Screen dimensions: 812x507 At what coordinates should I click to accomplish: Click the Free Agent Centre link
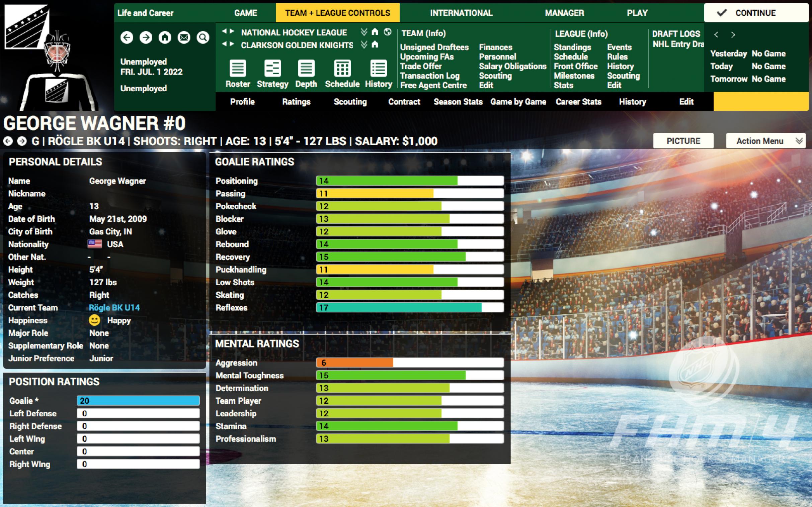(x=433, y=85)
